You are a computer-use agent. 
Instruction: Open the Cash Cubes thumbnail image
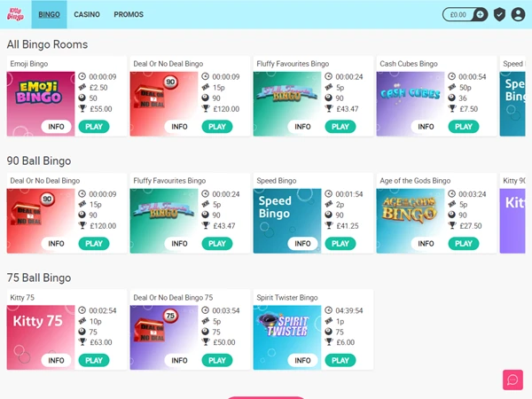point(411,104)
